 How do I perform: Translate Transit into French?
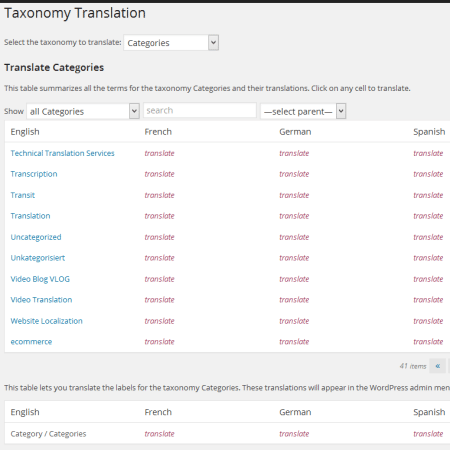point(159,195)
